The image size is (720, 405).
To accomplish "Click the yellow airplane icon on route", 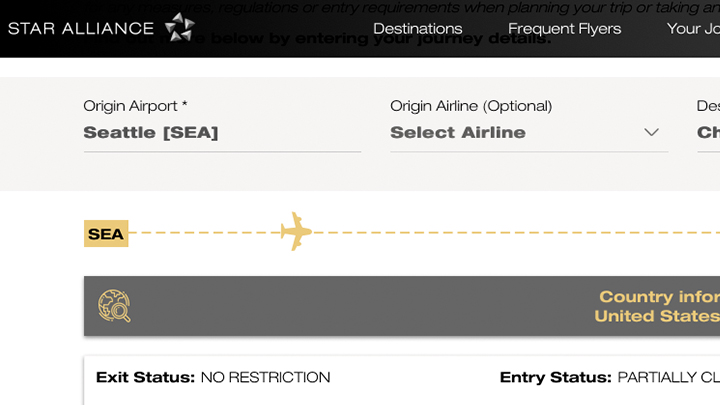I will coord(296,231).
